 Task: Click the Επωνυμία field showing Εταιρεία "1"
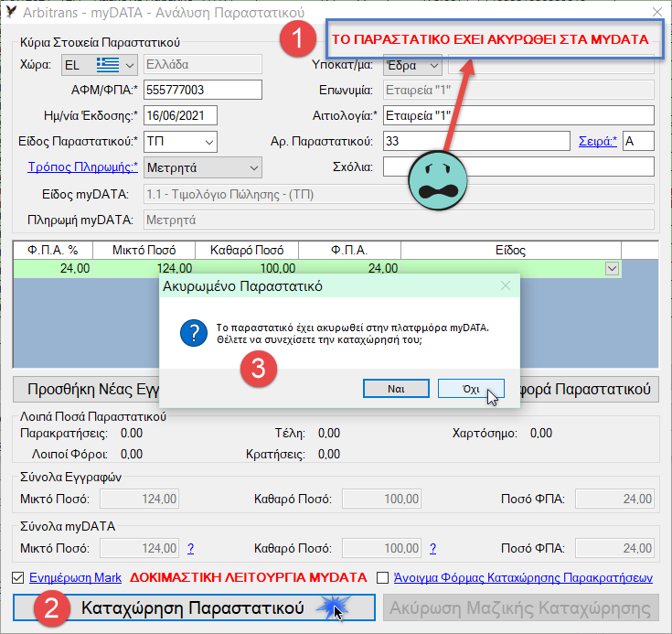(x=518, y=90)
